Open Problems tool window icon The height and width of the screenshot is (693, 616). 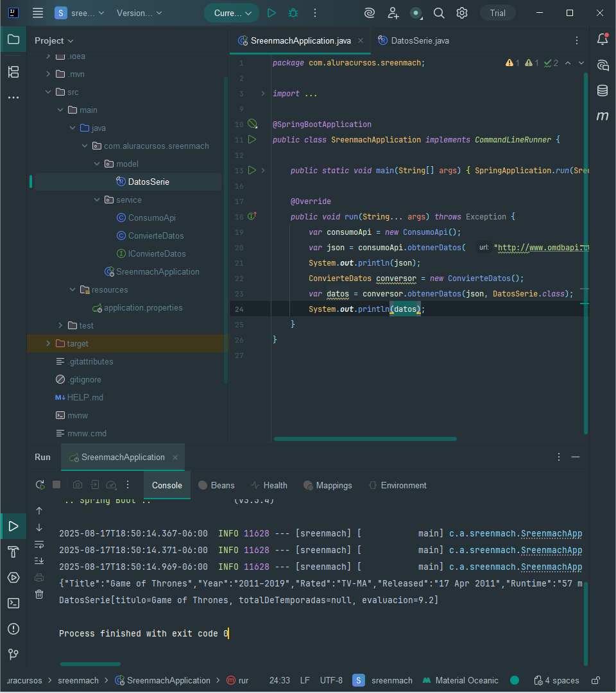pyautogui.click(x=13, y=628)
